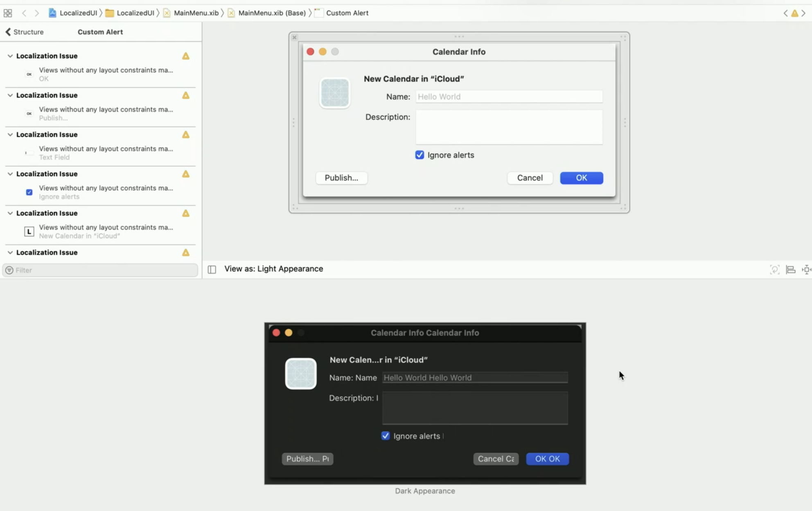Click the Align layout icon

[791, 269]
